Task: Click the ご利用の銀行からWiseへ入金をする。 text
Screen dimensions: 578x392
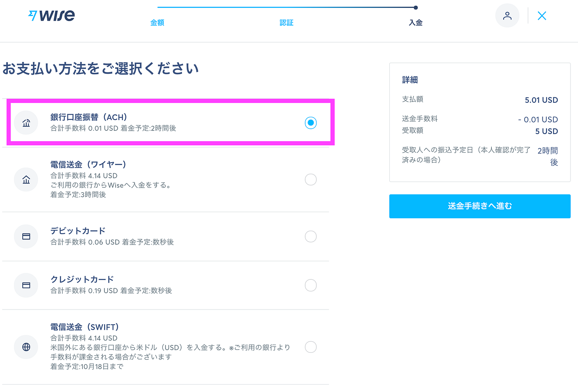Action: (110, 185)
